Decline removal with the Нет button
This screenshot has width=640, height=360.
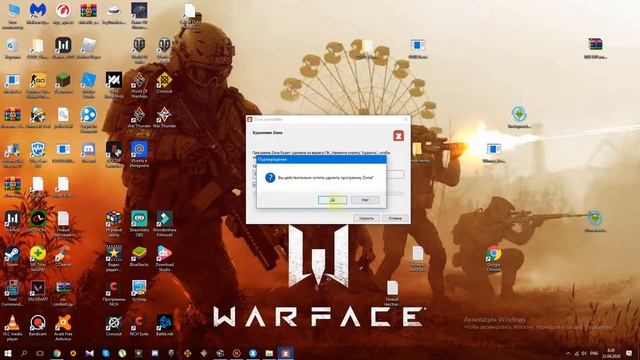(x=365, y=200)
